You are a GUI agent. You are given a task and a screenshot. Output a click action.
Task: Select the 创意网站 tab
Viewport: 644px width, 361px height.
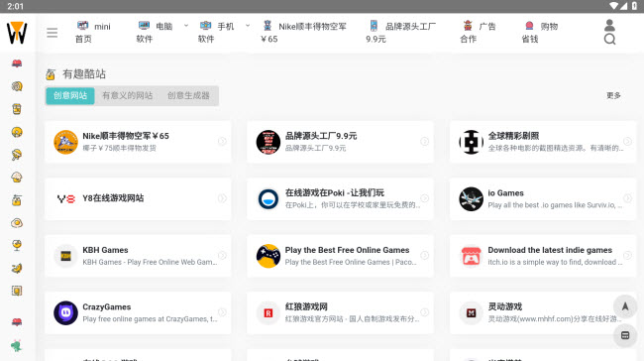click(x=70, y=96)
